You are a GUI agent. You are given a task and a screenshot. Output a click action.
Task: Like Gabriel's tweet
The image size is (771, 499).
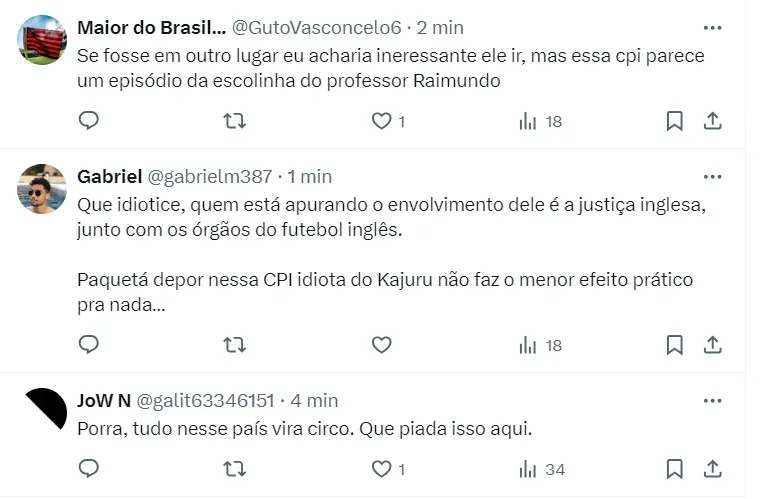click(381, 345)
